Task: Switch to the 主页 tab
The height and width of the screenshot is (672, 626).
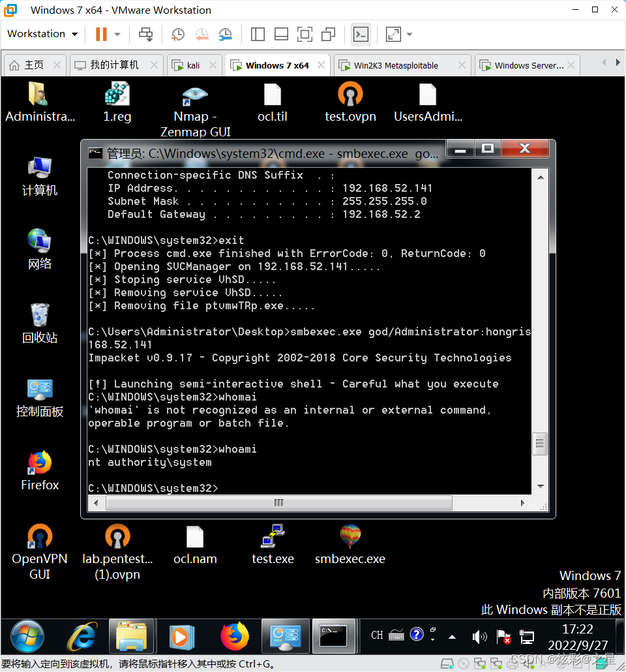Action: pos(35,65)
